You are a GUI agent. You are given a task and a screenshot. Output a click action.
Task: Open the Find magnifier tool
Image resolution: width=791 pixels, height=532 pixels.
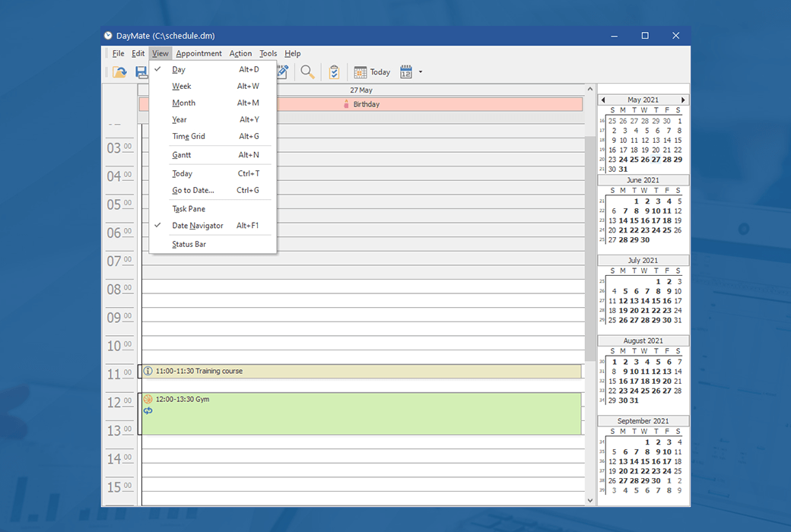point(307,72)
